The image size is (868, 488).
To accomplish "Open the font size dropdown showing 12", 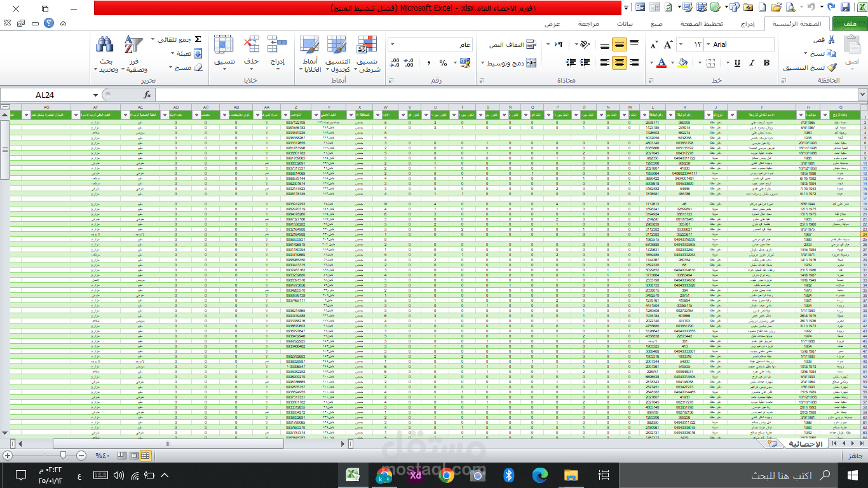I will 681,44.
